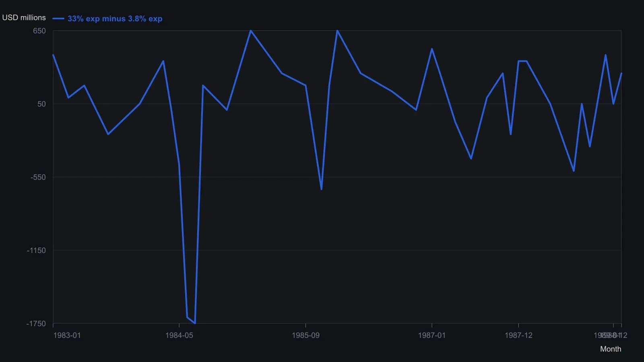
Task: Click the 1985-09 x-axis label
Action: [305, 335]
